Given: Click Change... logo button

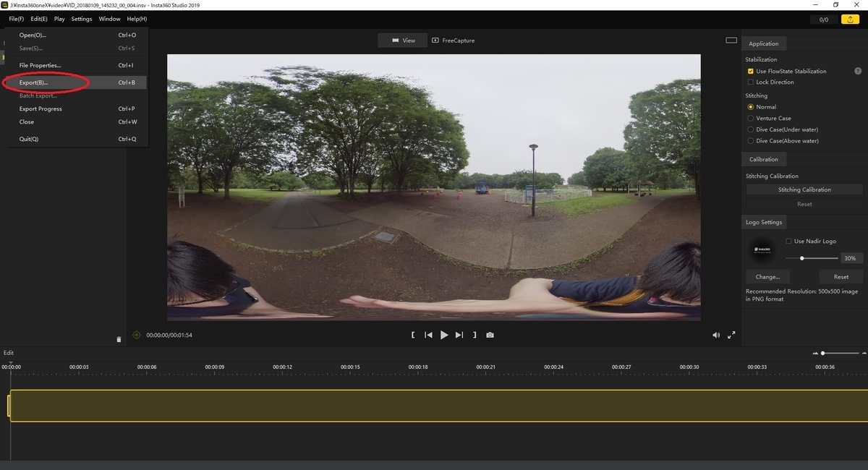Looking at the screenshot, I should (x=767, y=276).
